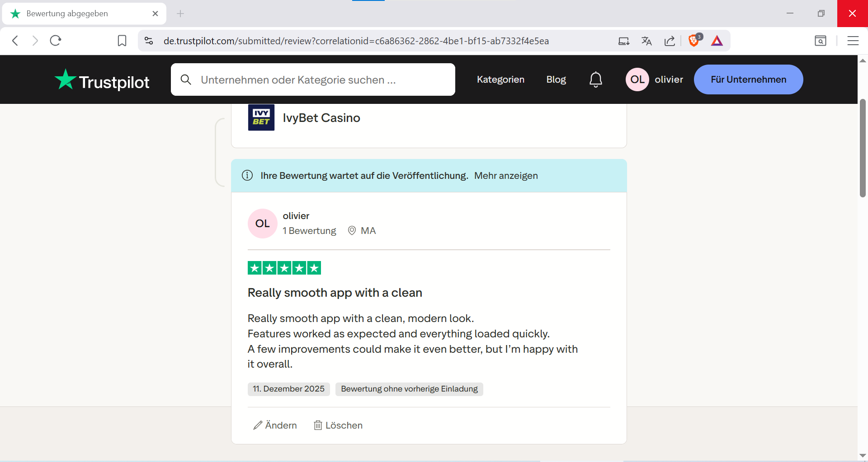Open the Blog link
Viewport: 868px width, 462px height.
point(556,79)
